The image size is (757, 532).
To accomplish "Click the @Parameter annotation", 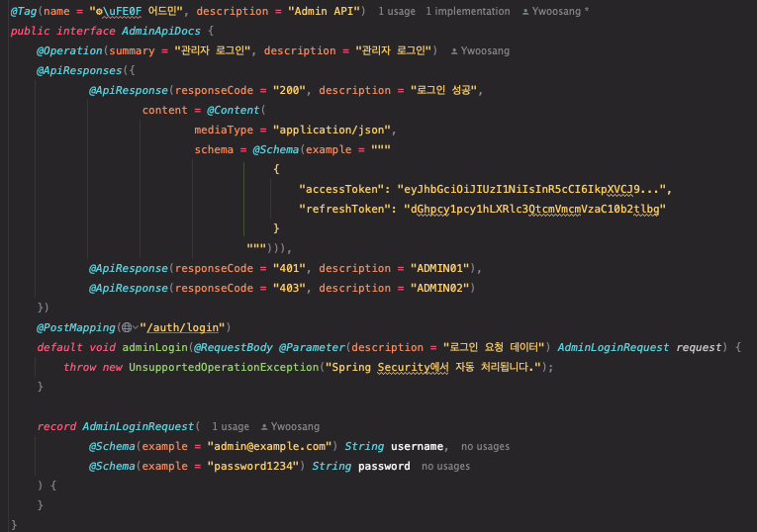I will point(312,347).
